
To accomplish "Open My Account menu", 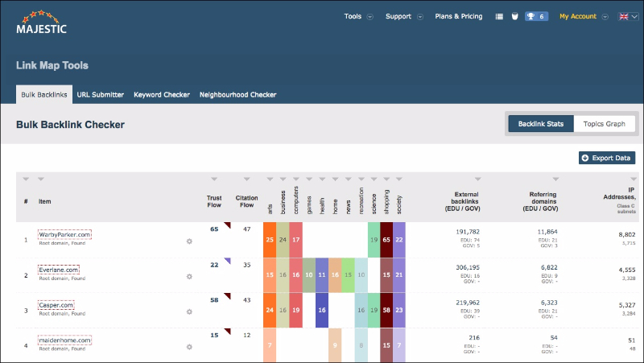I will pyautogui.click(x=578, y=16).
